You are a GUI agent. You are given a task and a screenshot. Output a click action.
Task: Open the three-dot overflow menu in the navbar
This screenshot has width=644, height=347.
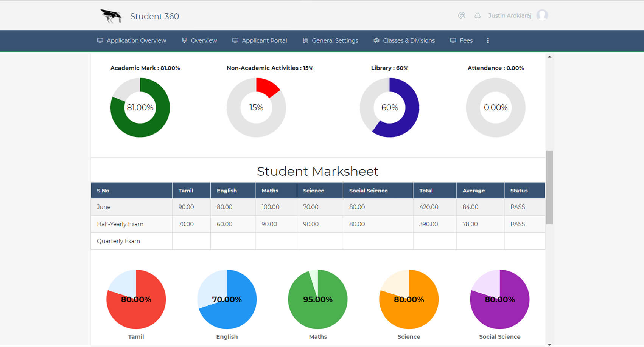coord(488,40)
